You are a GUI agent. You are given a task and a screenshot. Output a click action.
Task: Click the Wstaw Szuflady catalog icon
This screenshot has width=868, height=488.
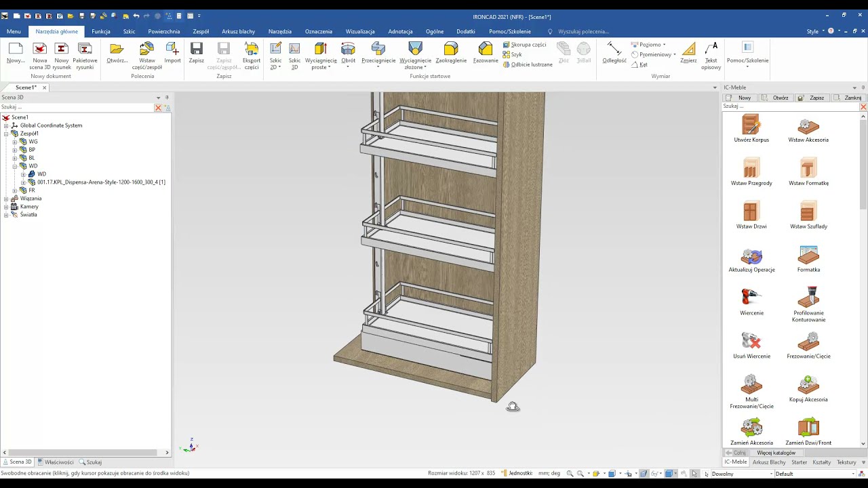[808, 213]
